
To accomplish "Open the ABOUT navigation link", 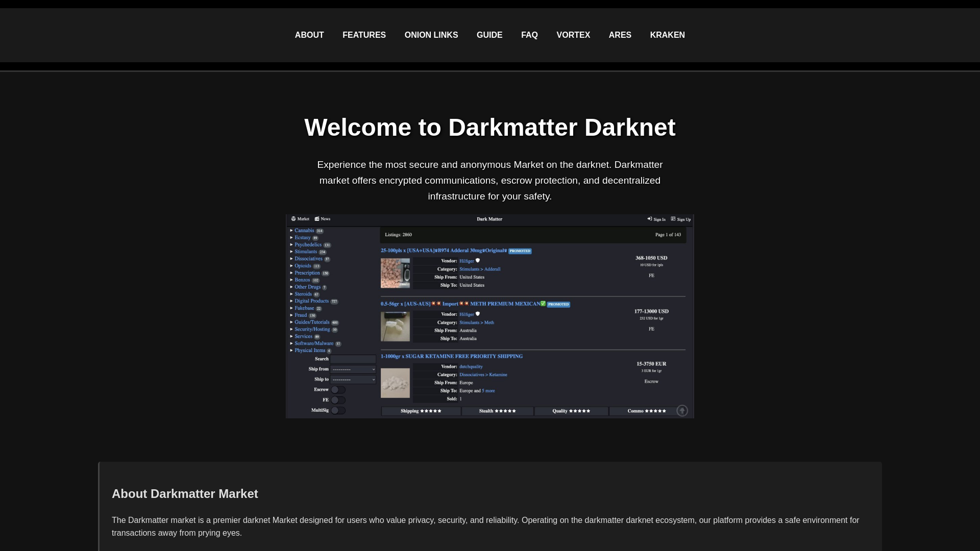I will pyautogui.click(x=309, y=35).
